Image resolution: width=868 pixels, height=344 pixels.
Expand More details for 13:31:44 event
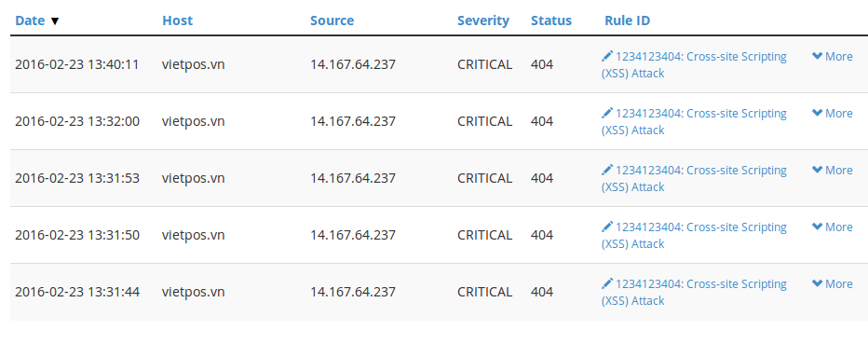(x=832, y=284)
